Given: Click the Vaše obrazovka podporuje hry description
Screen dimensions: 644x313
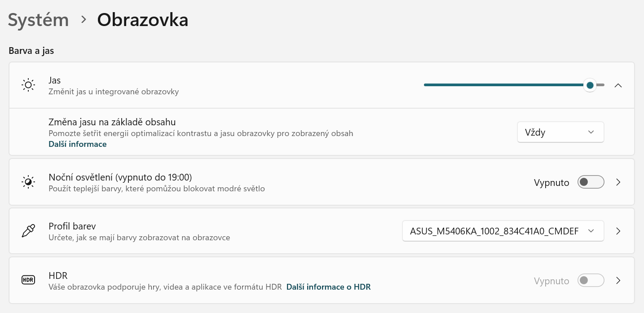Looking at the screenshot, I should click(165, 287).
